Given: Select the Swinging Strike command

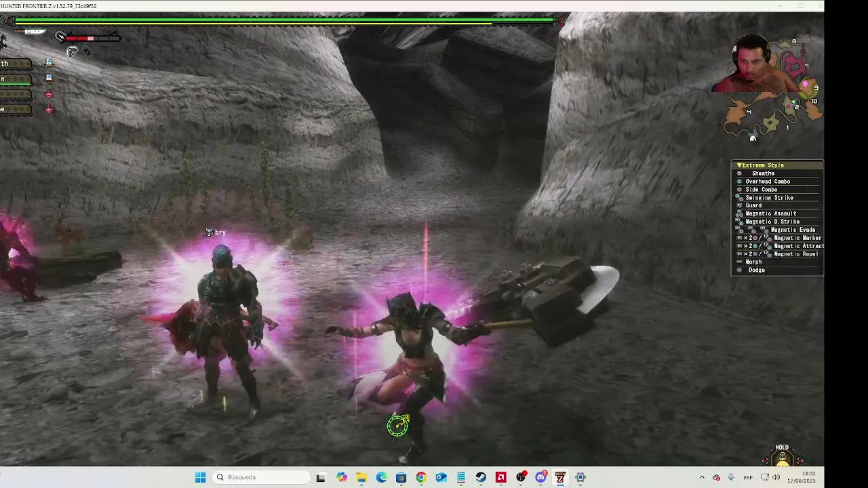Looking at the screenshot, I should point(769,198).
